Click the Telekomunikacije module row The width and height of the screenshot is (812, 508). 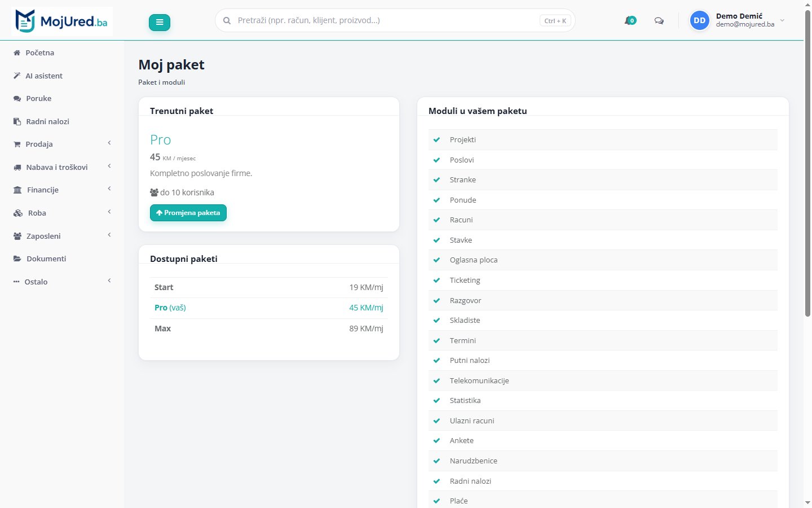[603, 380]
